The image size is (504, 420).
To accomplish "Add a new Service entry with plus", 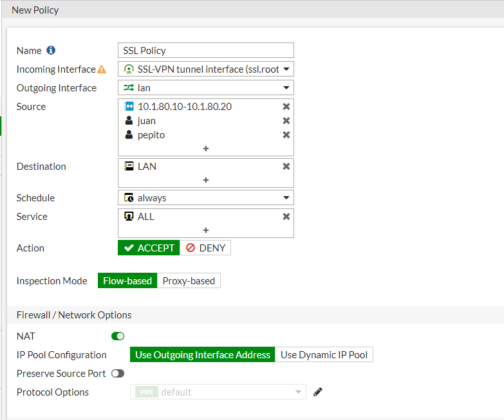I will click(206, 230).
